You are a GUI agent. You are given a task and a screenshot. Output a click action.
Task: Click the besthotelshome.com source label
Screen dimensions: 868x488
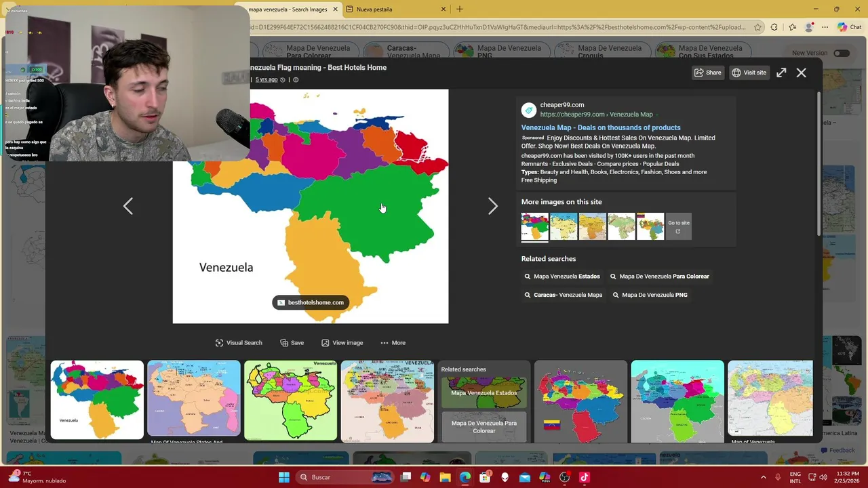click(x=311, y=302)
